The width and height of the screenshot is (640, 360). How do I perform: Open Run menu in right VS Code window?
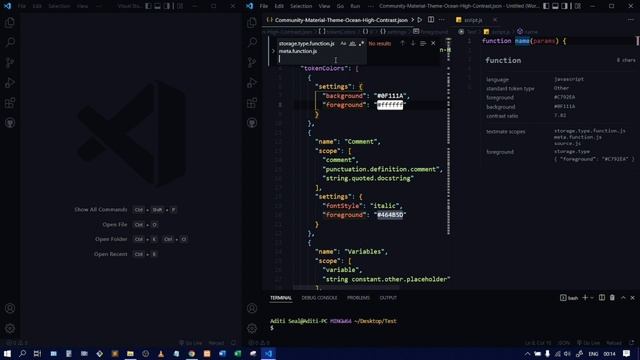[355, 6]
